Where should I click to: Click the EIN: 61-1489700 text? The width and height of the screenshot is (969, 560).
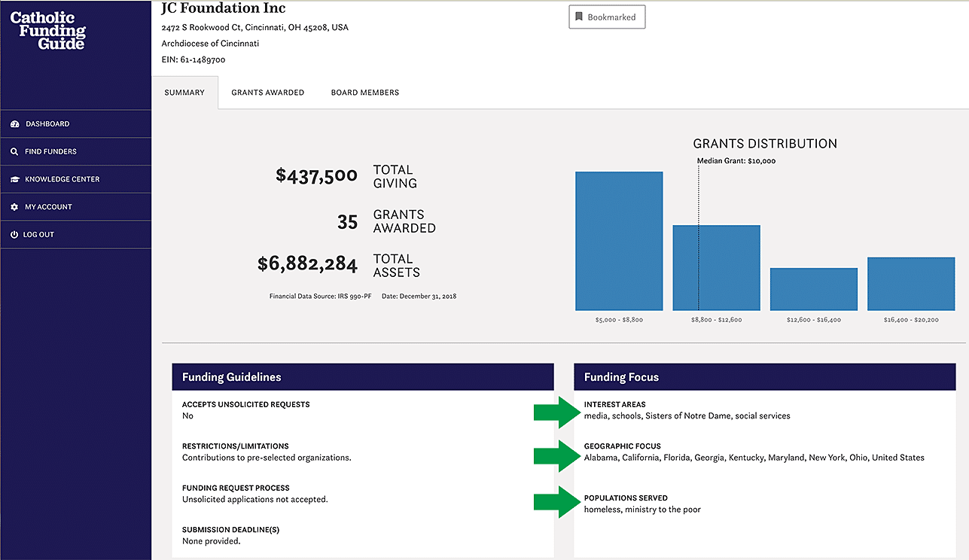click(193, 59)
